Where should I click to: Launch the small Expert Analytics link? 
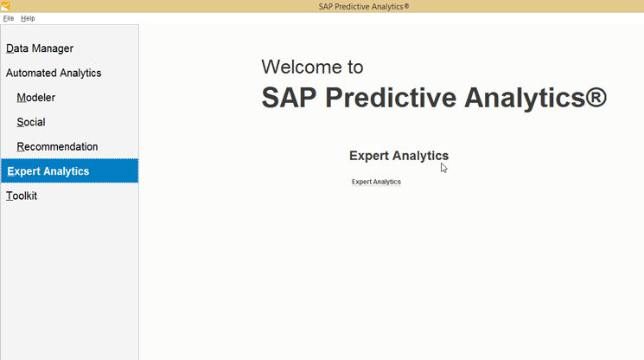tap(376, 182)
